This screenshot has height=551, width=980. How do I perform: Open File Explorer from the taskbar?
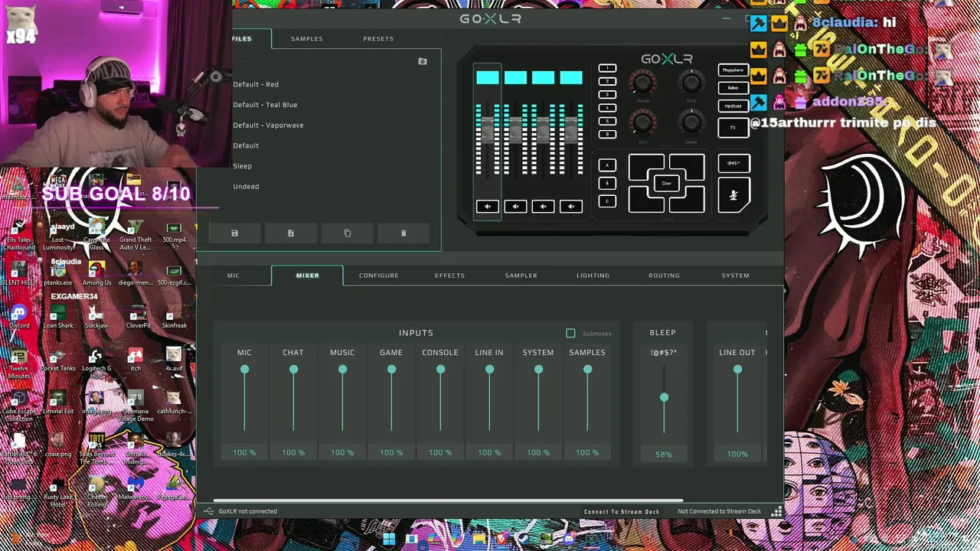tap(479, 540)
